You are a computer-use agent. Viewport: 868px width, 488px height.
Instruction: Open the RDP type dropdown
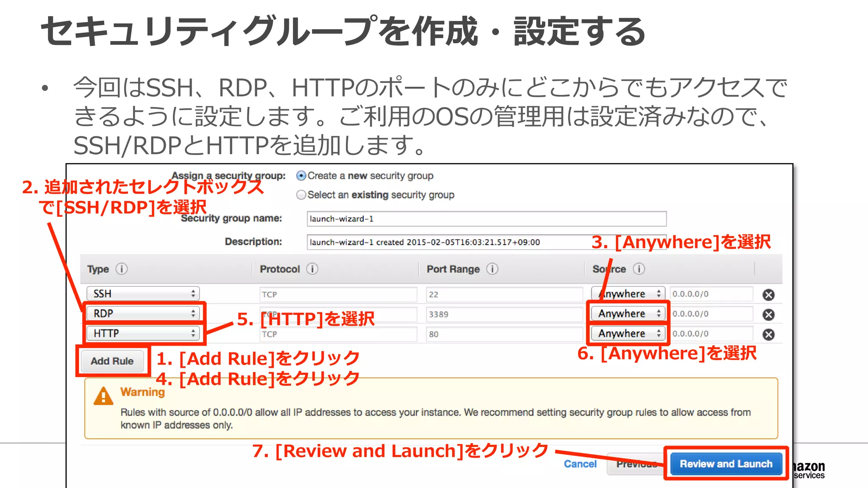pyautogui.click(x=143, y=313)
